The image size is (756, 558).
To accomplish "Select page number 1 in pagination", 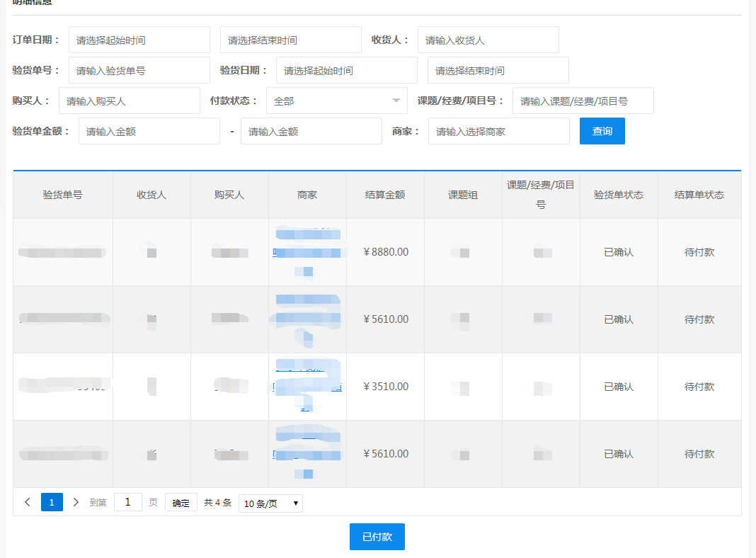I will pyautogui.click(x=52, y=502).
